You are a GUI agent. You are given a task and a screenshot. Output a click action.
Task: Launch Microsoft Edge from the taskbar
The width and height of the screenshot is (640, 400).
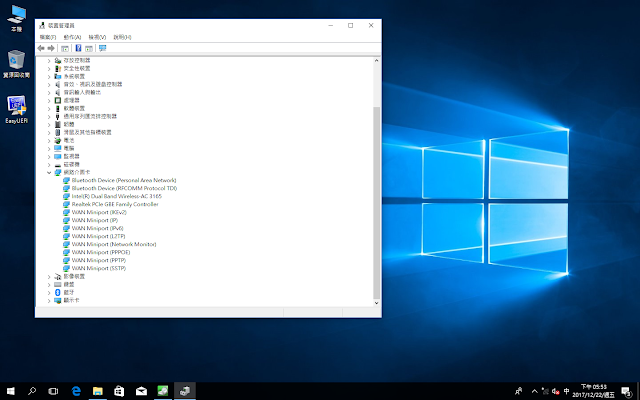click(x=76, y=391)
